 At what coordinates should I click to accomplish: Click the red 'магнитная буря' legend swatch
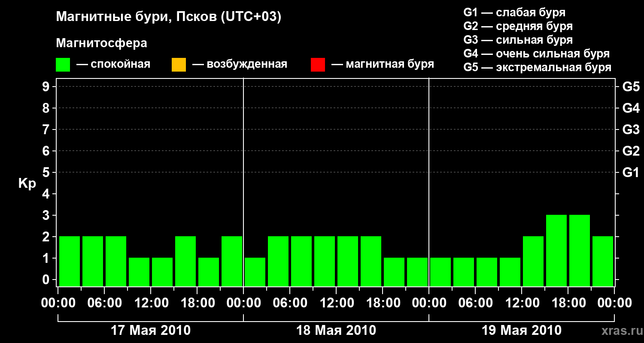tap(318, 65)
